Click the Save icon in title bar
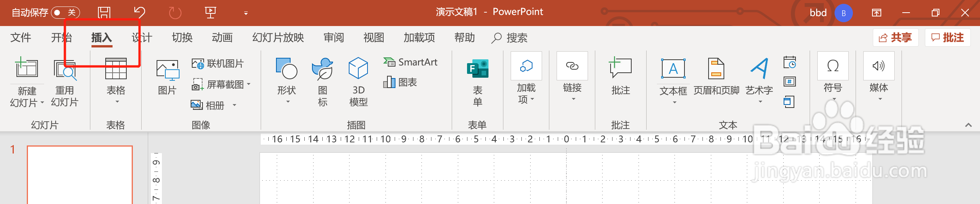980x204 pixels. pyautogui.click(x=104, y=13)
